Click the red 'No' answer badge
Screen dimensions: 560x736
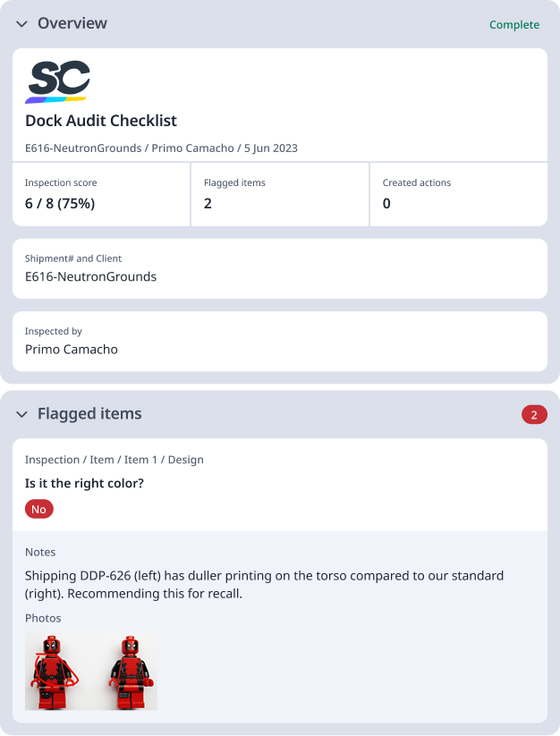[38, 509]
